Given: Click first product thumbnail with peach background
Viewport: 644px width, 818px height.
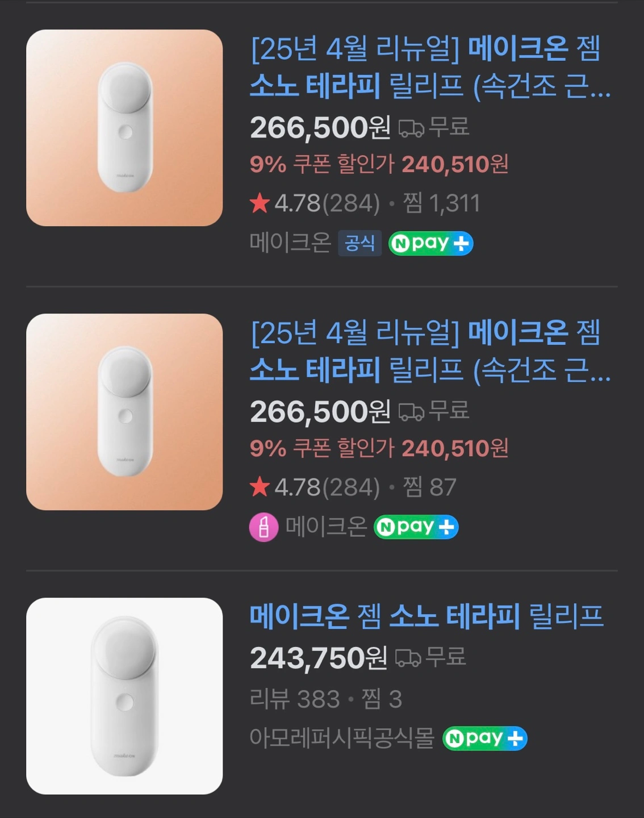Looking at the screenshot, I should pos(124,128).
